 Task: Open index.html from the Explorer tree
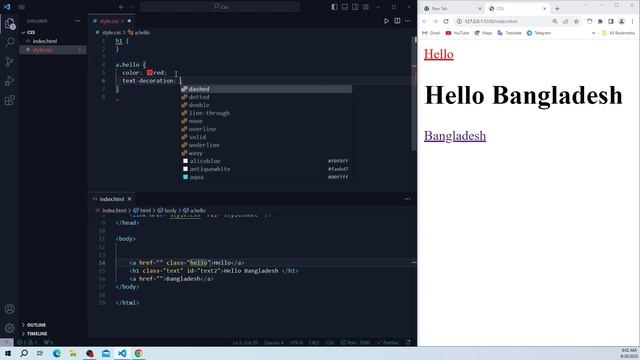[45, 41]
